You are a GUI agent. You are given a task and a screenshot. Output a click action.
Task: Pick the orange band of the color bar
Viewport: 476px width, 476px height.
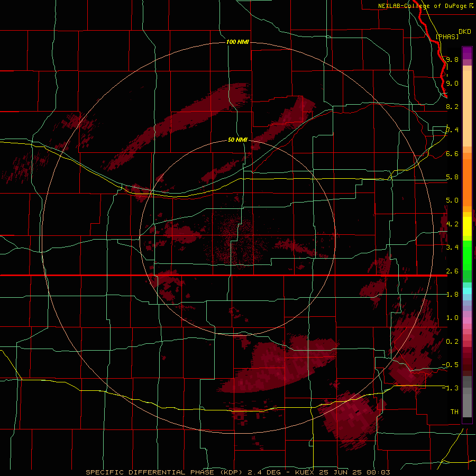click(x=467, y=179)
